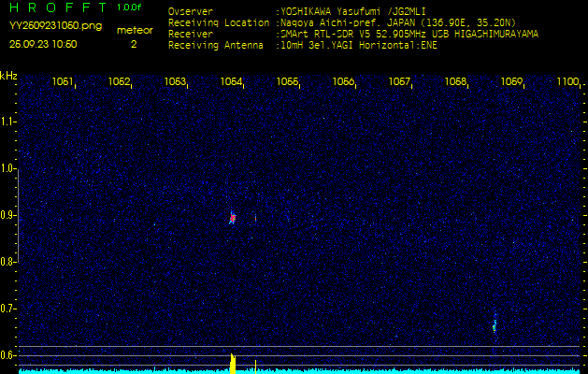Select the 1054 time marker

[232, 82]
